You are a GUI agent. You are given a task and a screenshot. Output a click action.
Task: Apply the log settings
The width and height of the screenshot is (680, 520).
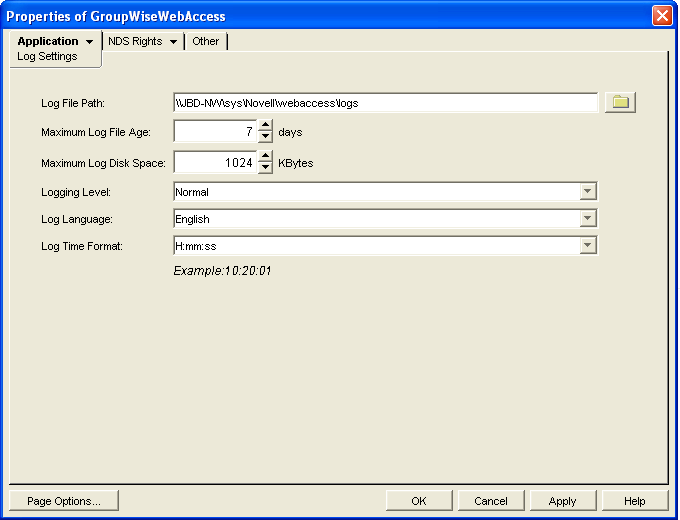[562, 501]
